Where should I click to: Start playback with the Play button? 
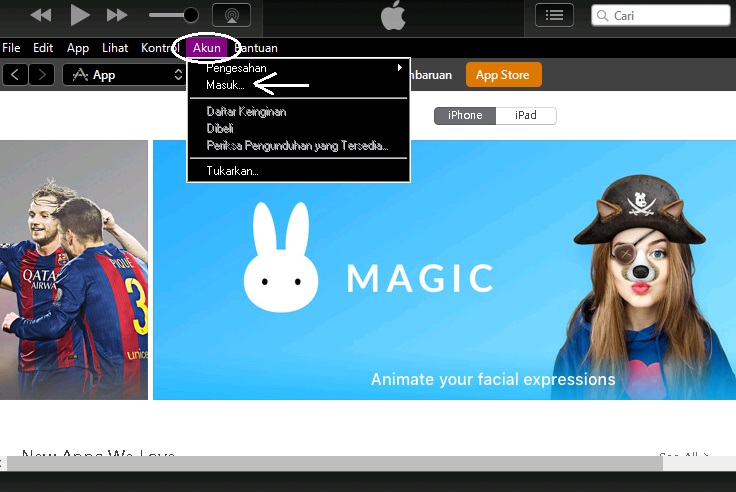[80, 15]
